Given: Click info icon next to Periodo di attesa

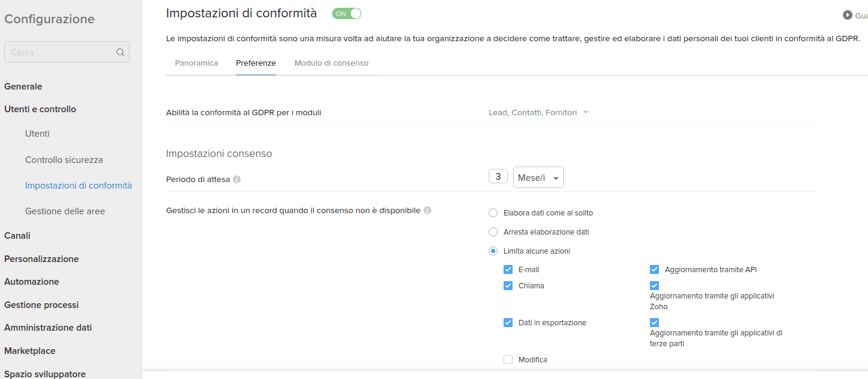Looking at the screenshot, I should click(237, 179).
